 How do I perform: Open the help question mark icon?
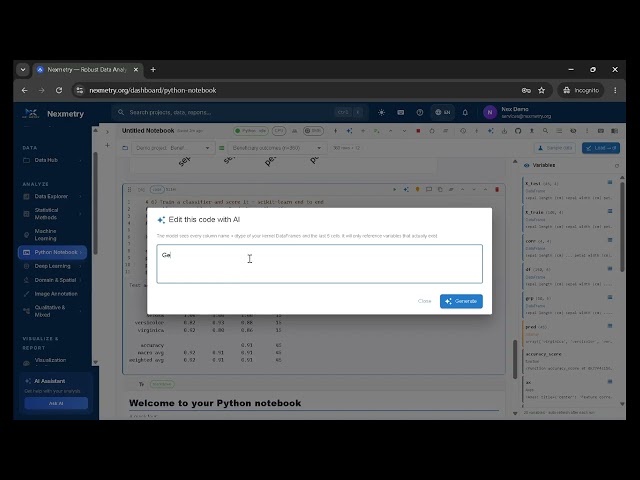(x=420, y=112)
